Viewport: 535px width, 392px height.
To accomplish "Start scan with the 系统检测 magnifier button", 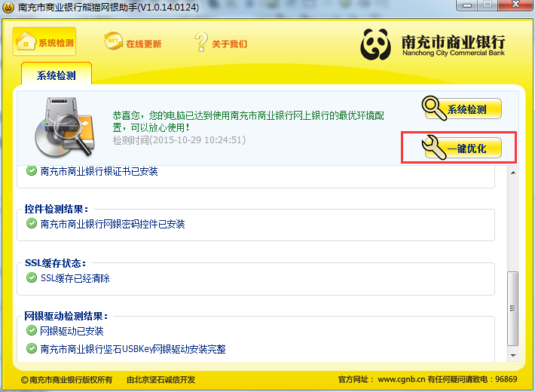I will [462, 109].
